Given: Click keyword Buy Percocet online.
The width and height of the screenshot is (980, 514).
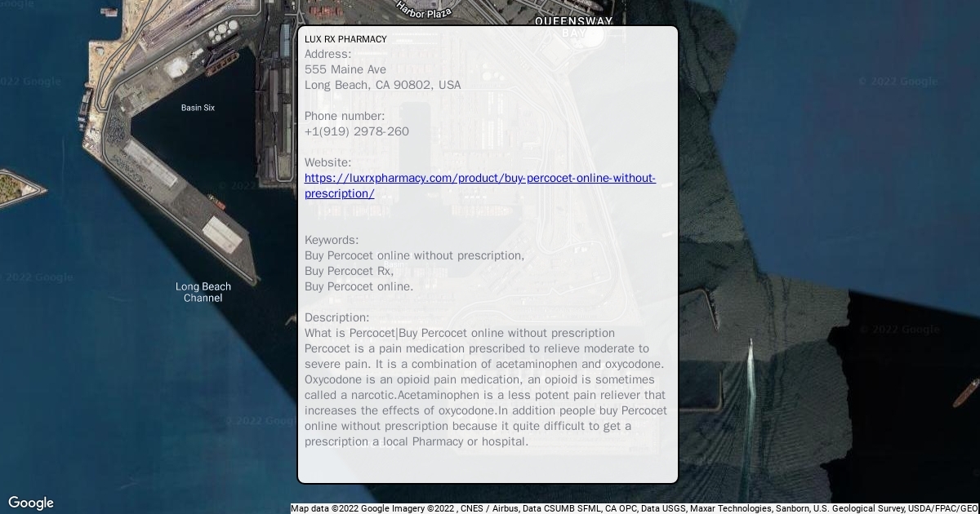Looking at the screenshot, I should (359, 286).
